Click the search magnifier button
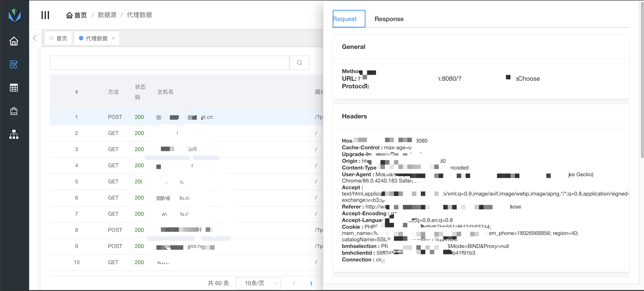The image size is (644, 291). (x=299, y=63)
